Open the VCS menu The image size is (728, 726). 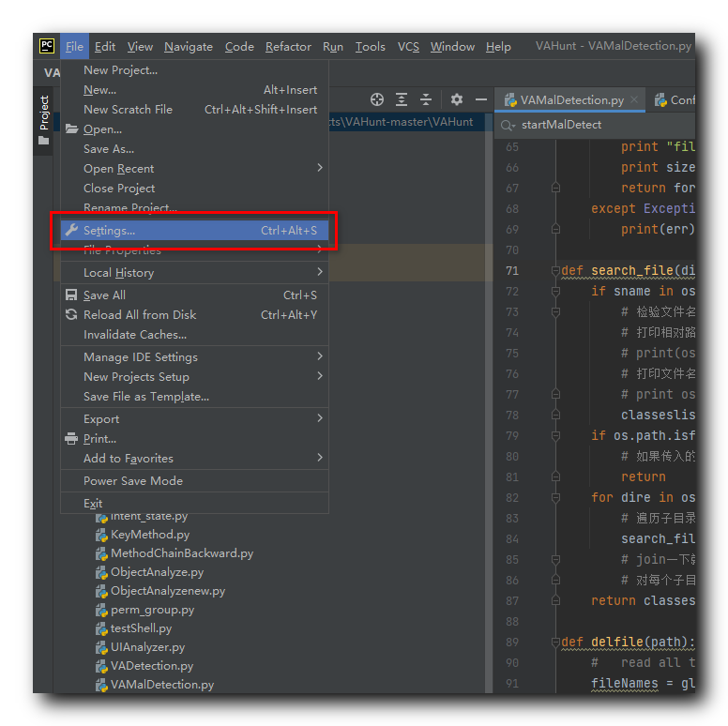click(x=408, y=46)
